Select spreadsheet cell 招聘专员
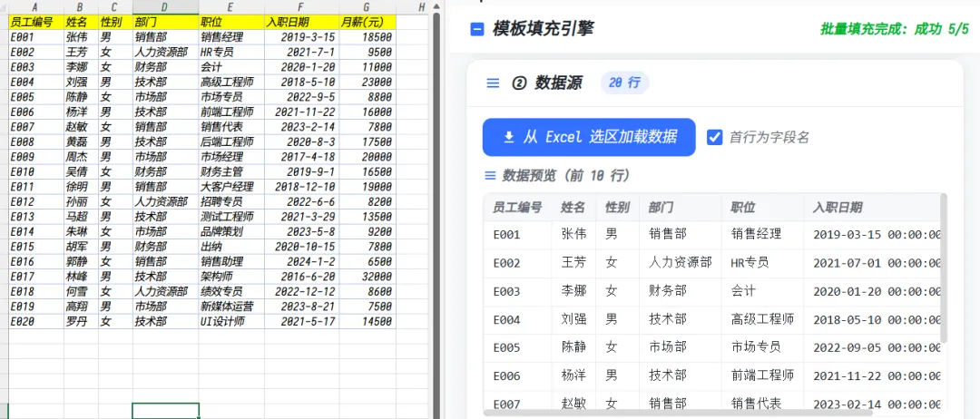Viewport: 980px width, 419px height. (x=231, y=201)
